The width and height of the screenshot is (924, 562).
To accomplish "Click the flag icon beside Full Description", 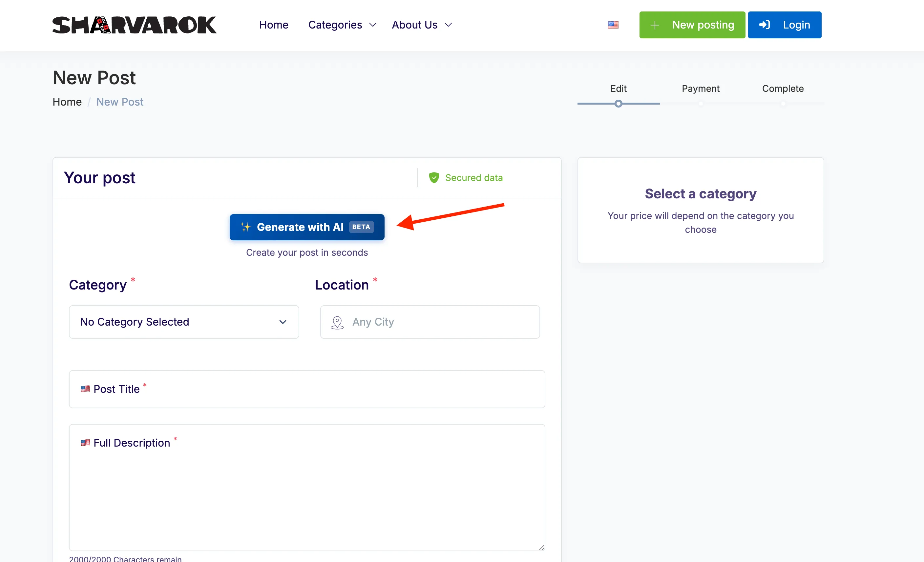I will pyautogui.click(x=85, y=443).
